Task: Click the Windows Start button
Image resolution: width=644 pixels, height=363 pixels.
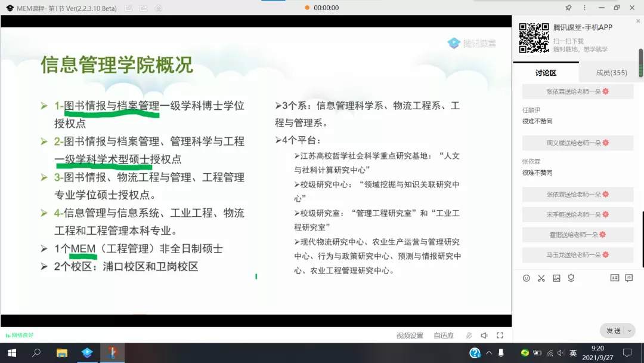Action: click(x=11, y=353)
